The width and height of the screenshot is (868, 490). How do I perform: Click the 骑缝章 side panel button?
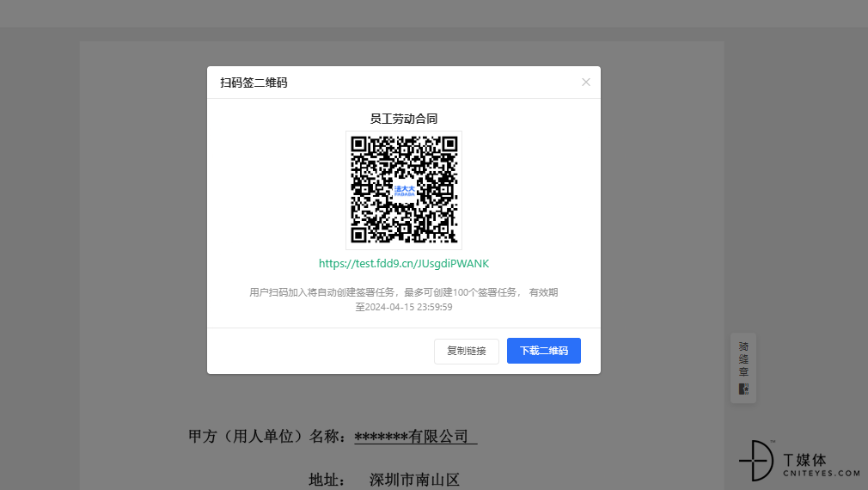tap(743, 368)
